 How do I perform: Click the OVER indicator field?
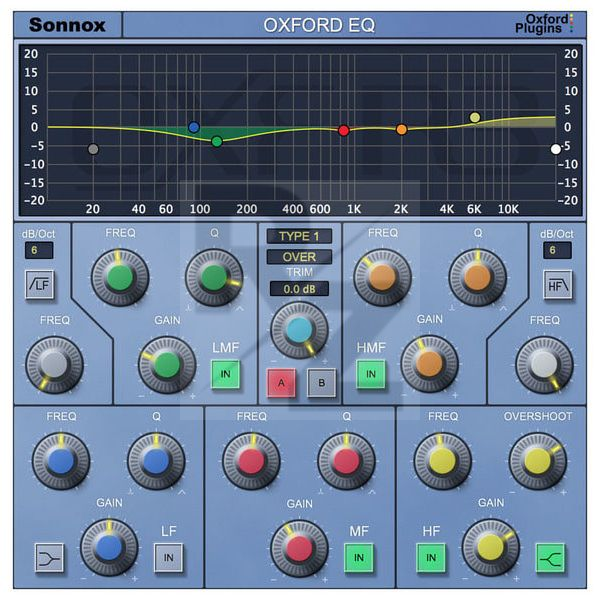[x=299, y=257]
